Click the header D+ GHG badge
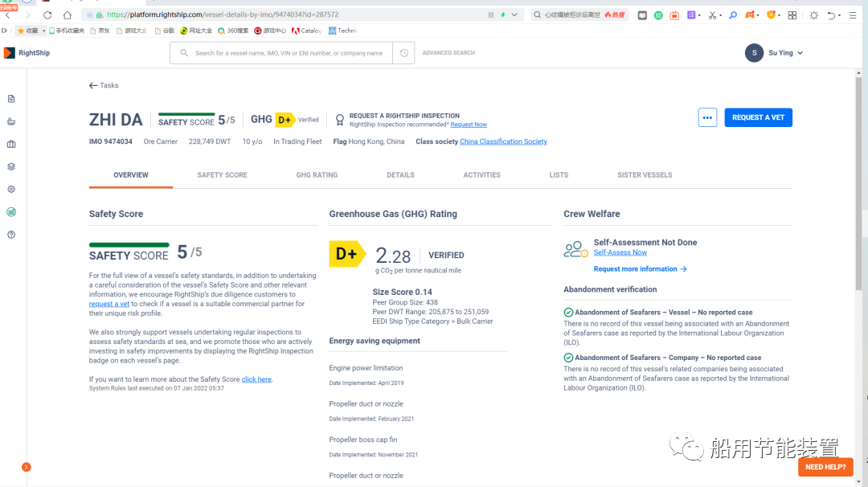868x487 pixels. tap(285, 120)
